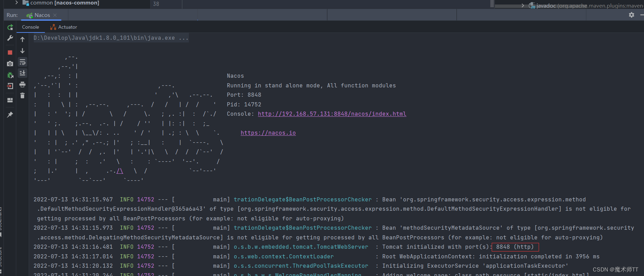Click the red Exit icon
Viewport: 644px width, 276px height.
tap(10, 86)
